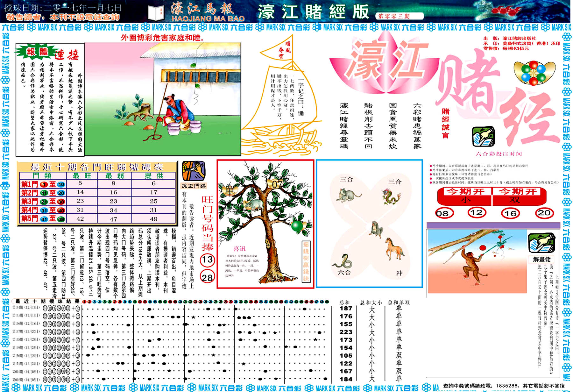The width and height of the screenshot is (573, 392).
Task: Click the red circled number 13
Action: 207,260
